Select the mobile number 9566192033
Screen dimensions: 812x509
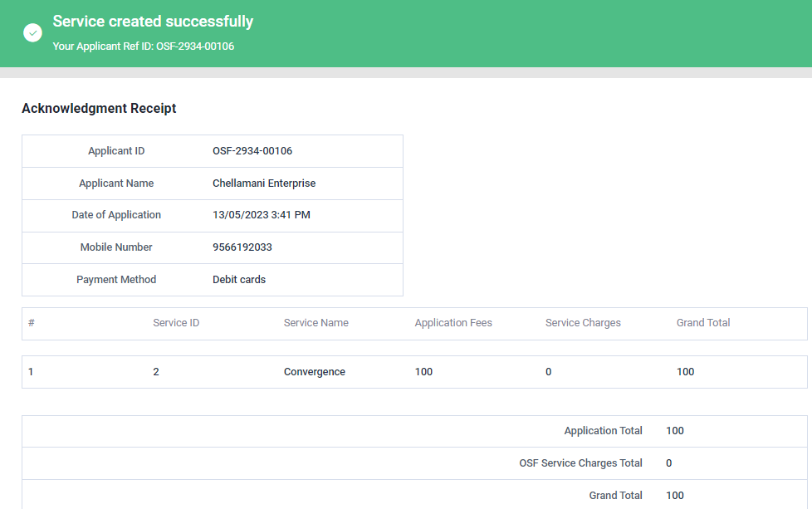tap(242, 247)
